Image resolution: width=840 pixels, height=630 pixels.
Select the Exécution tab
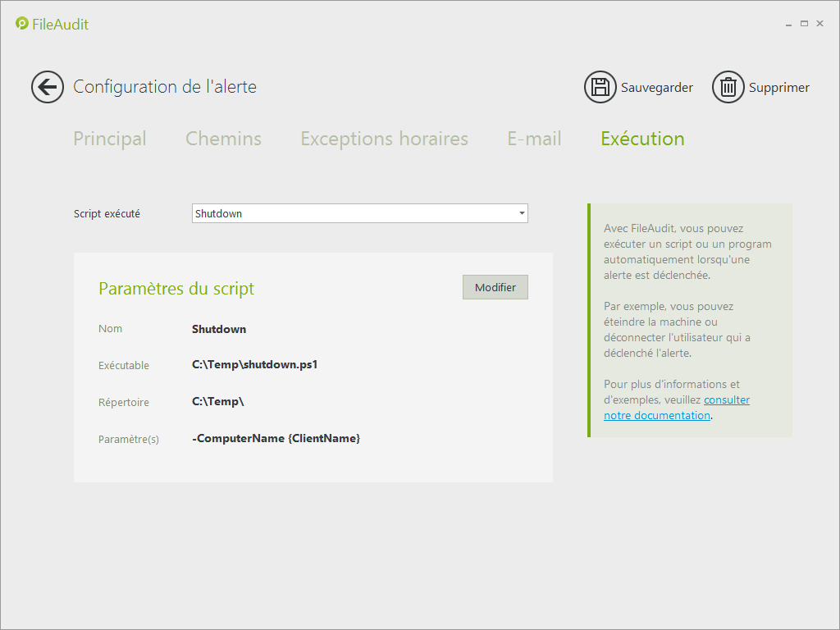pos(642,139)
